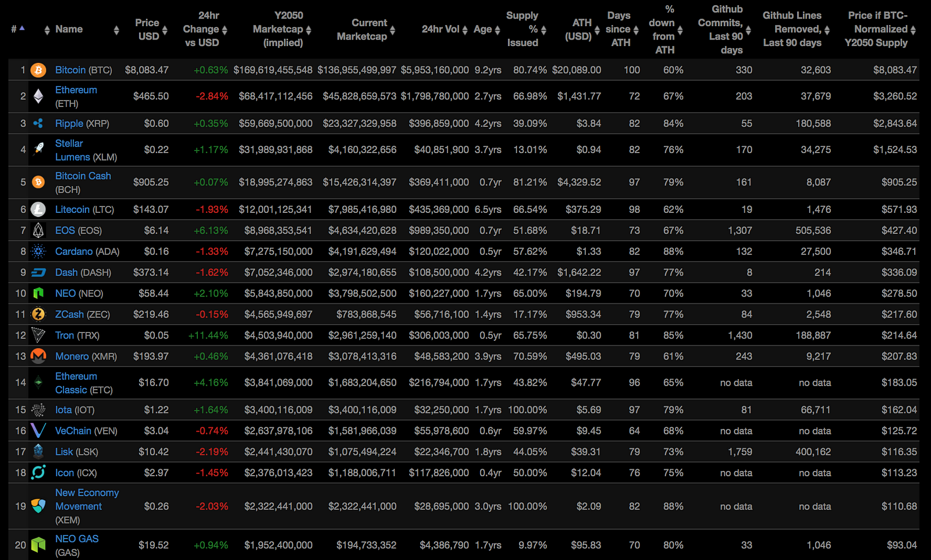Click the Bitcoin Cash logo icon
Image resolution: width=931 pixels, height=560 pixels.
click(x=38, y=182)
